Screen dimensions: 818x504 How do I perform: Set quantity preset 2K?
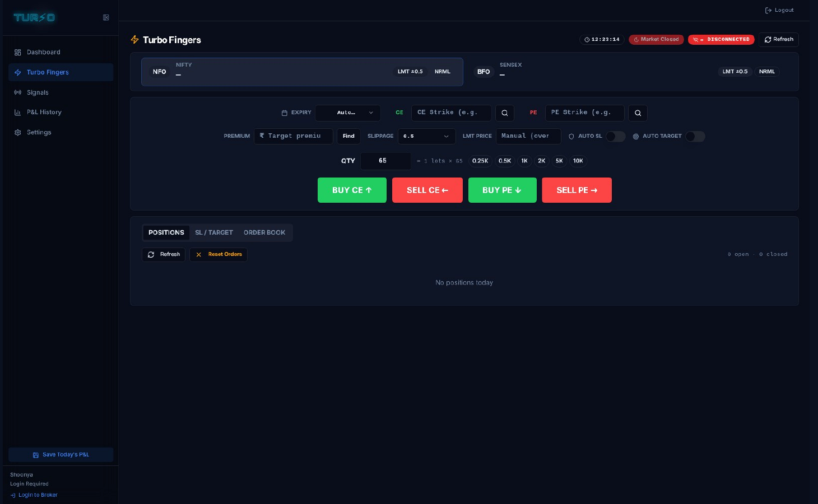point(542,161)
